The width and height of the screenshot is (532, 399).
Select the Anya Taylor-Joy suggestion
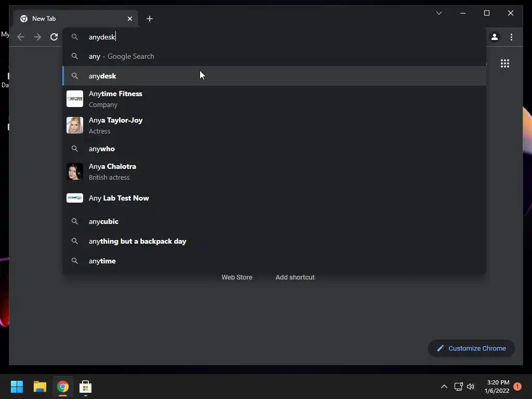pos(274,125)
